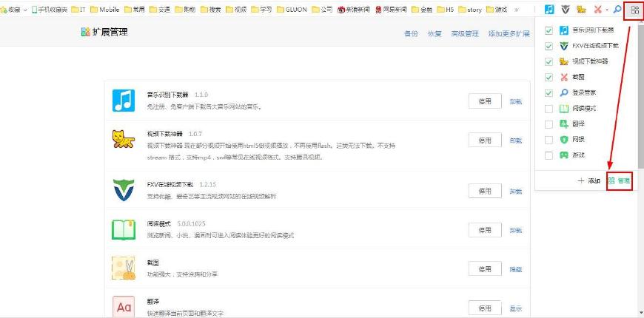The width and height of the screenshot is (644, 318).
Task: Click the scissors screenshot icon in the top toolbar
Action: click(x=598, y=9)
